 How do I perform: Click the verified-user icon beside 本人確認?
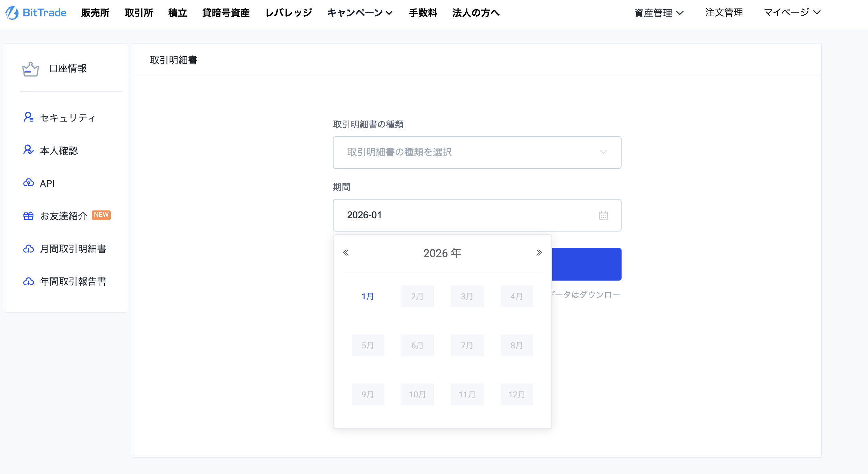28,150
